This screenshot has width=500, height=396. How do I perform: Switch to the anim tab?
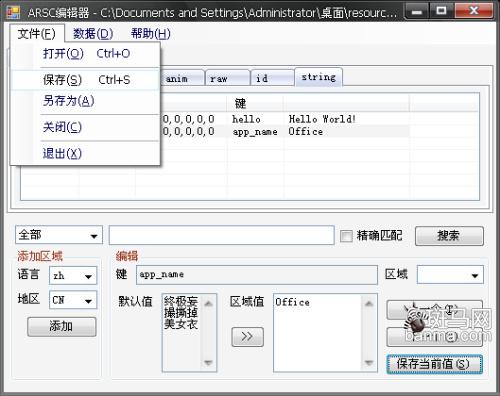182,79
